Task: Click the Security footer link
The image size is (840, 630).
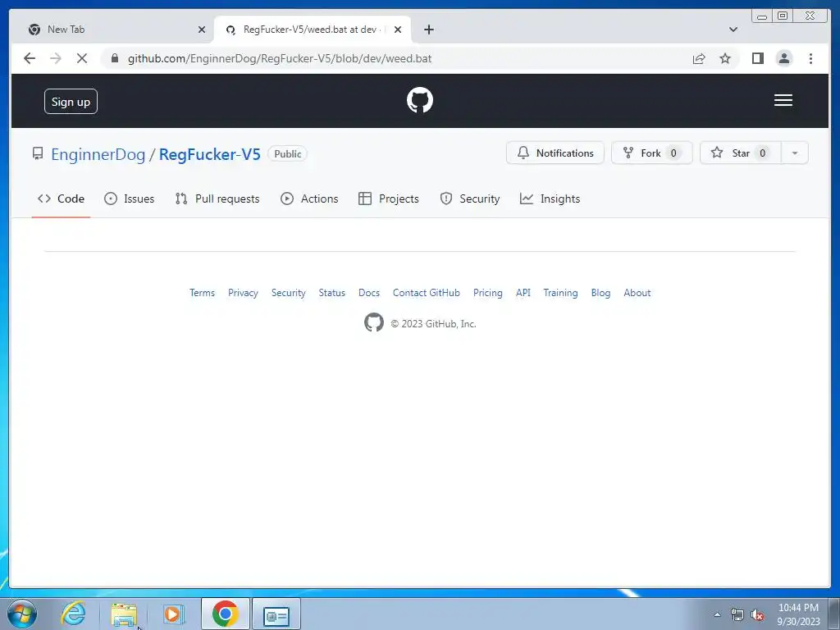Action: pyautogui.click(x=288, y=293)
